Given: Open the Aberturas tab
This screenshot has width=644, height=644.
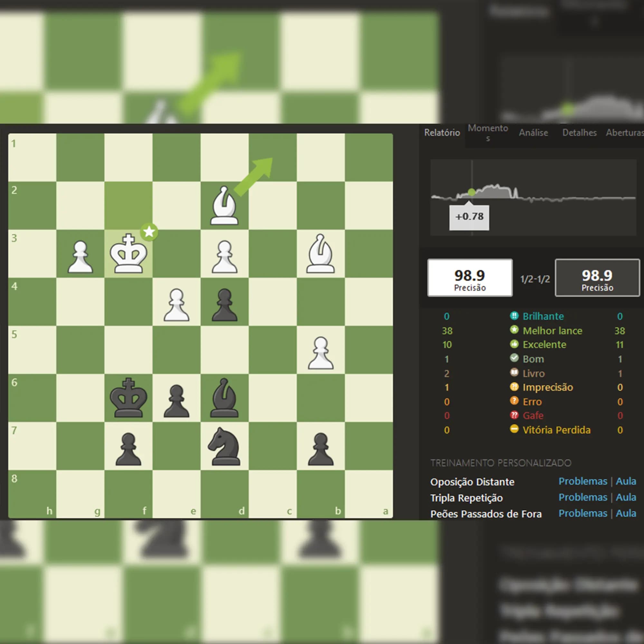Looking at the screenshot, I should tap(625, 133).
